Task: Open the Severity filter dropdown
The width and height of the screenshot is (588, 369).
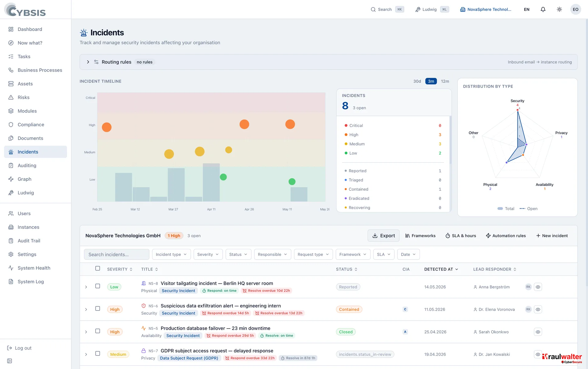Action: 208,254
